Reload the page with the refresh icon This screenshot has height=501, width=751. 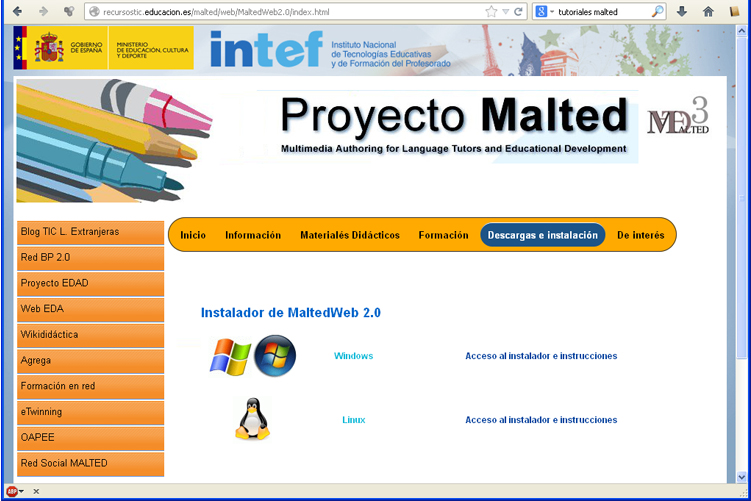(x=518, y=11)
